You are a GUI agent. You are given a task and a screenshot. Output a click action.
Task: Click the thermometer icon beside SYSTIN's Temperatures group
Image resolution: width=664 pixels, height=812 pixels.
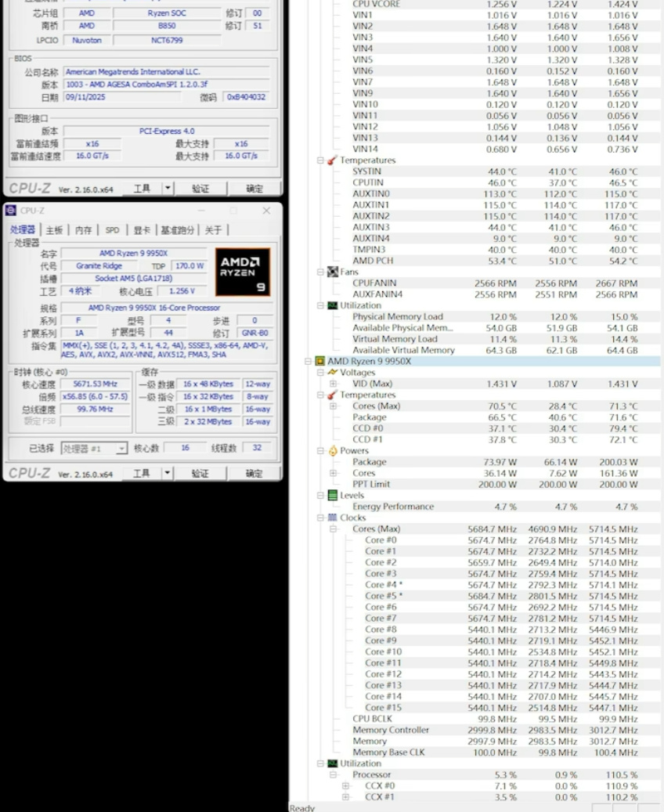click(x=333, y=160)
